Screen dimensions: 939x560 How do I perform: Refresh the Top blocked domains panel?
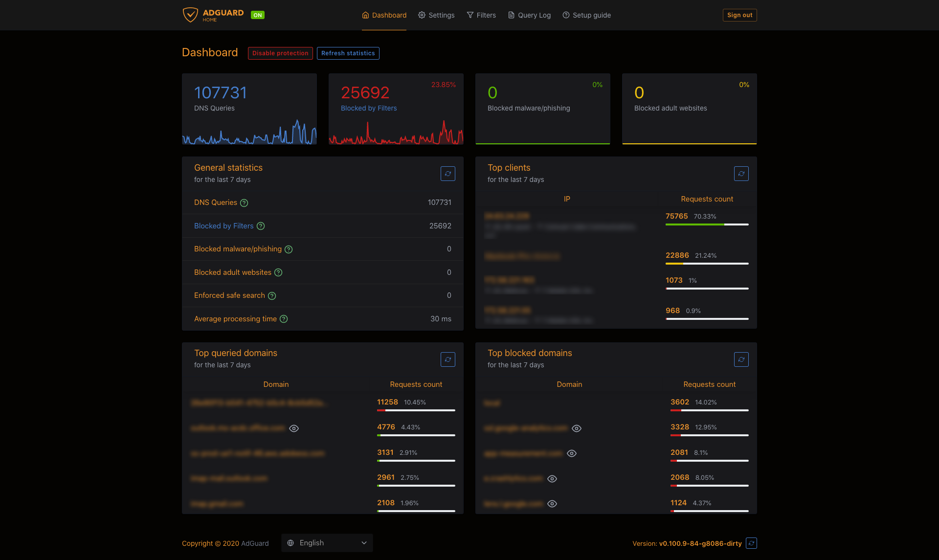point(741,359)
